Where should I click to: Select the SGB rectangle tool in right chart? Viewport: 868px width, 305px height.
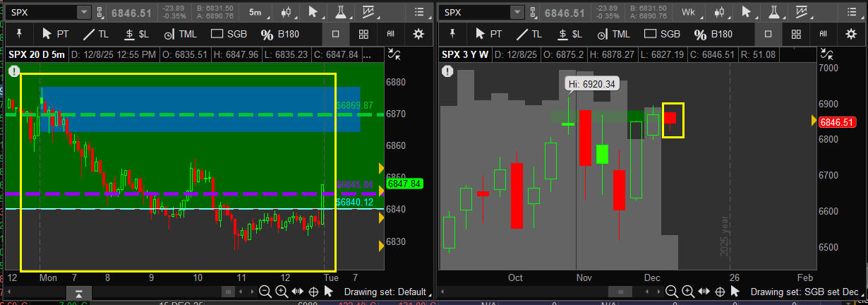coord(655,34)
